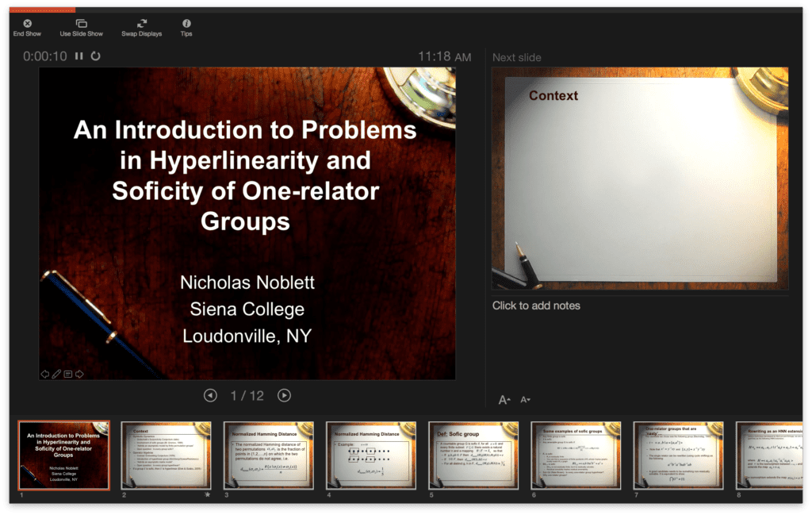Click the previous-slide arrow icon on the slide
The width and height of the screenshot is (812, 515).
(x=45, y=373)
